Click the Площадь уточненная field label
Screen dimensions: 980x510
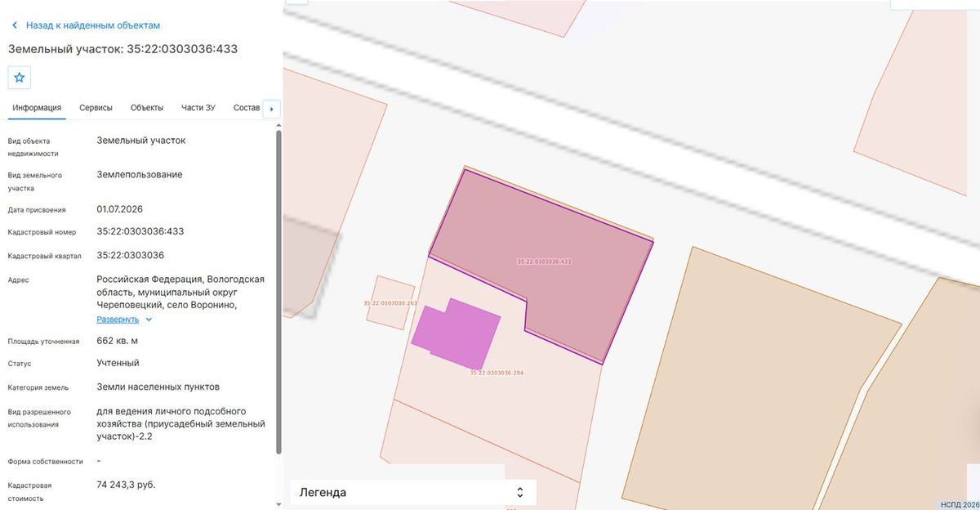click(43, 342)
